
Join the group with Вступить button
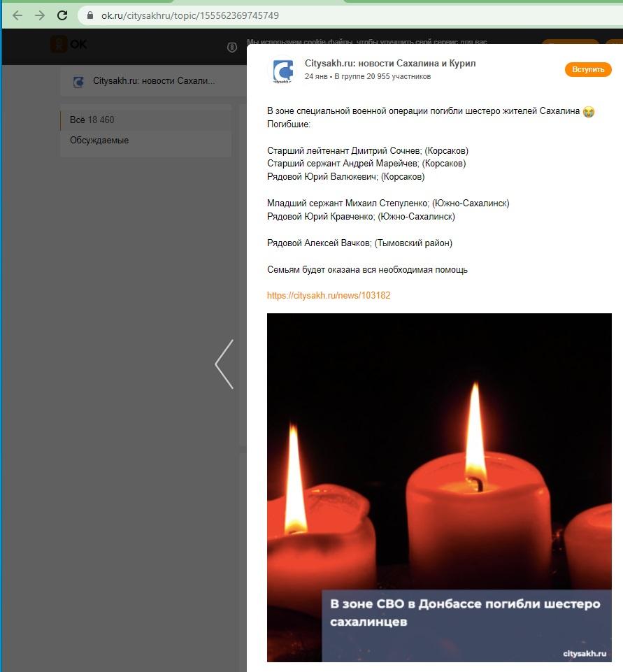coord(588,69)
